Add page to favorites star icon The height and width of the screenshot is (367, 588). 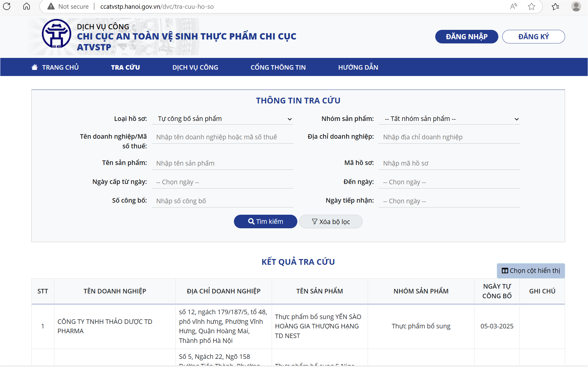click(532, 6)
